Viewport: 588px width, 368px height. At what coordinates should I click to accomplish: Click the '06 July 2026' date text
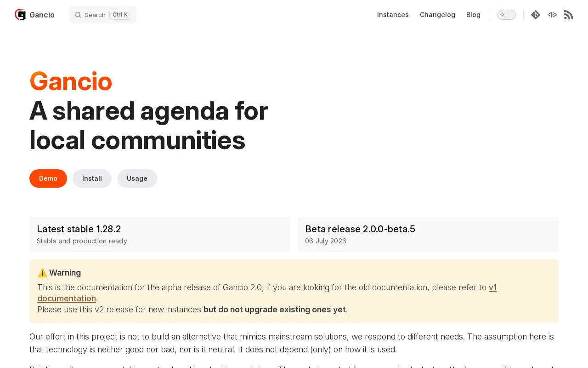tap(326, 241)
